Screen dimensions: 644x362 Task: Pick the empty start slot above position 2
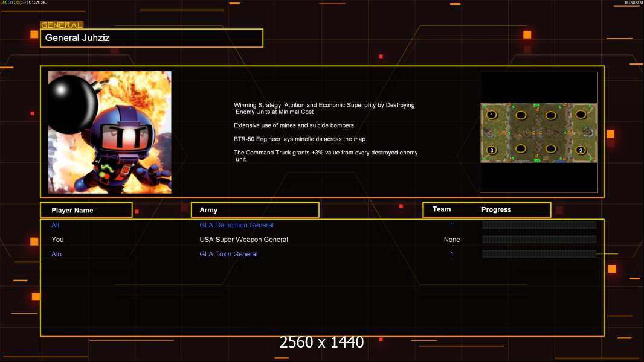coord(581,115)
